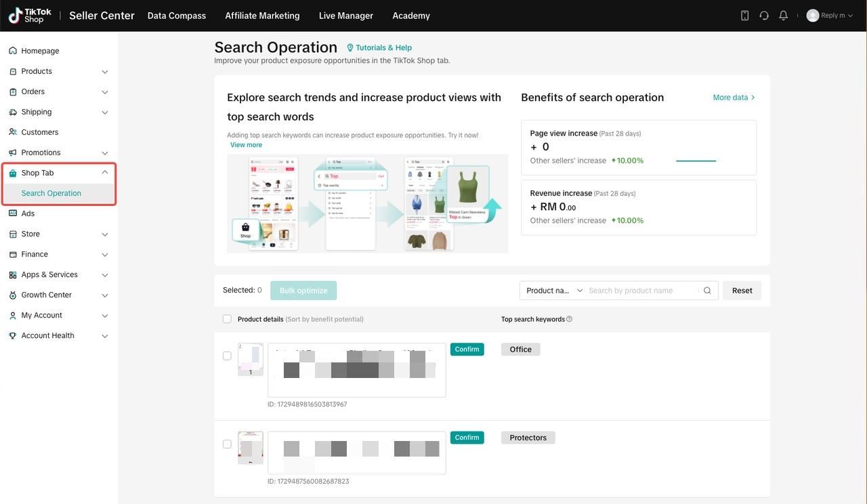Open the Affiliate Marketing tab

point(262,16)
